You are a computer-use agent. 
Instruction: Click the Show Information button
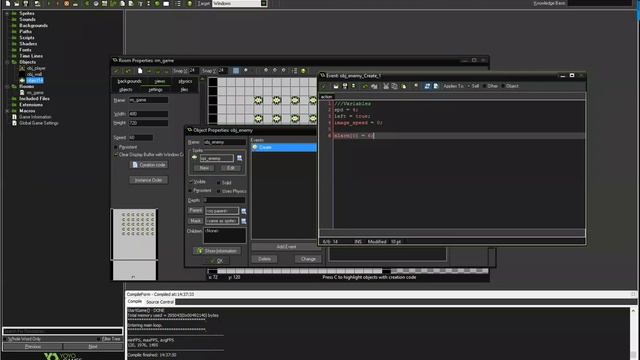coord(217,251)
